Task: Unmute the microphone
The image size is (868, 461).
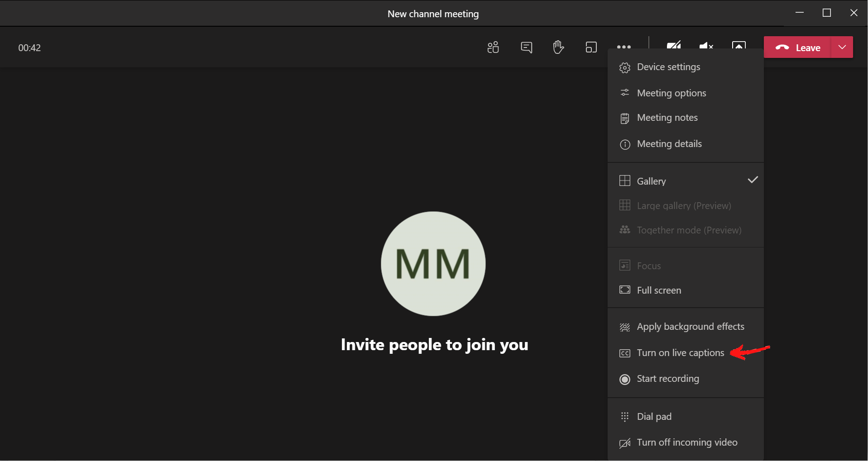Action: [706, 45]
